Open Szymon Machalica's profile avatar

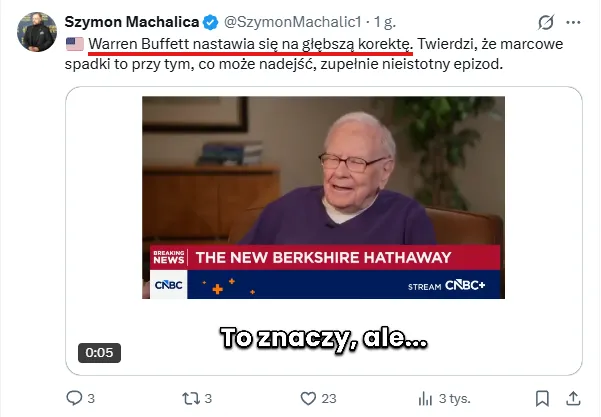(37, 32)
